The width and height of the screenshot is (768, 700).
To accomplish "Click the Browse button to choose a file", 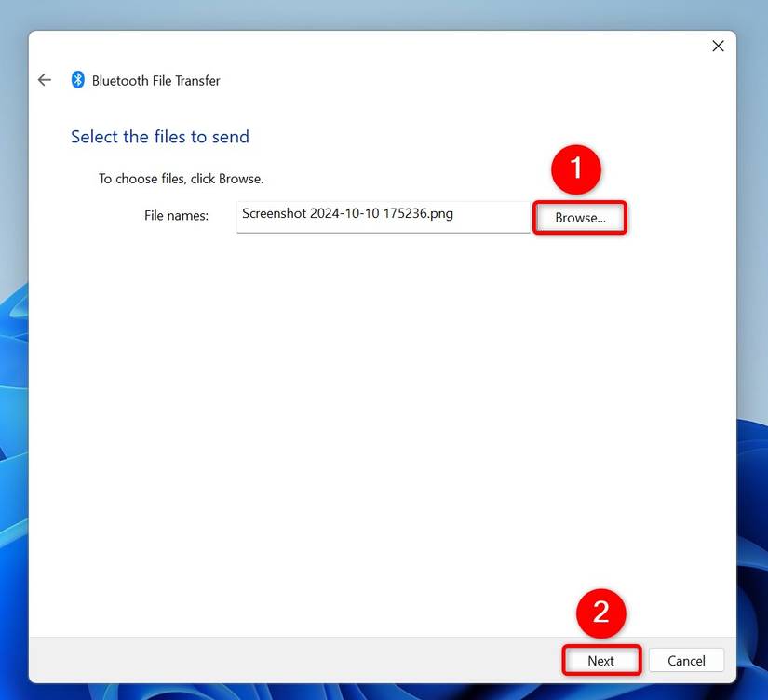I will tap(579, 217).
